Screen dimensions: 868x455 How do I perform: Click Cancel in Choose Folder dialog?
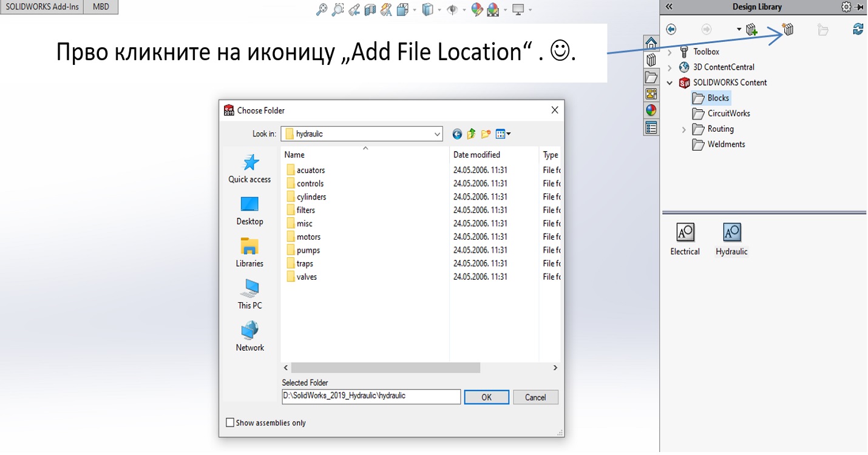(x=535, y=397)
